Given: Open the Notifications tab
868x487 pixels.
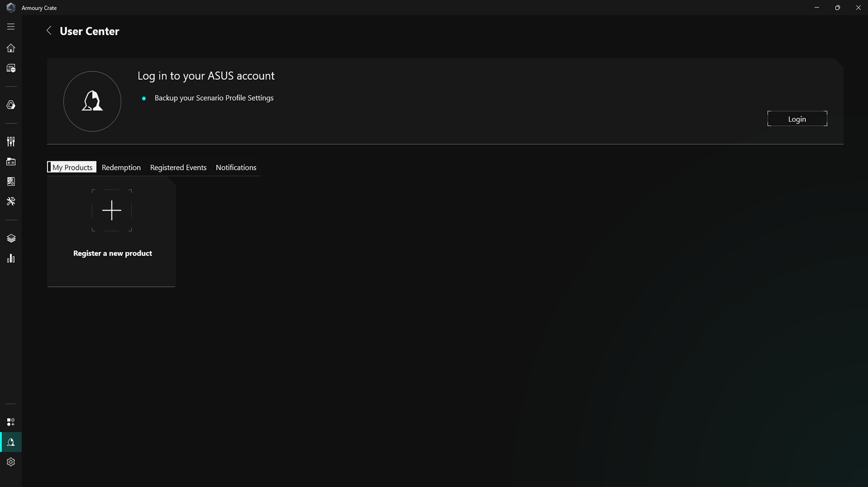Looking at the screenshot, I should point(236,167).
